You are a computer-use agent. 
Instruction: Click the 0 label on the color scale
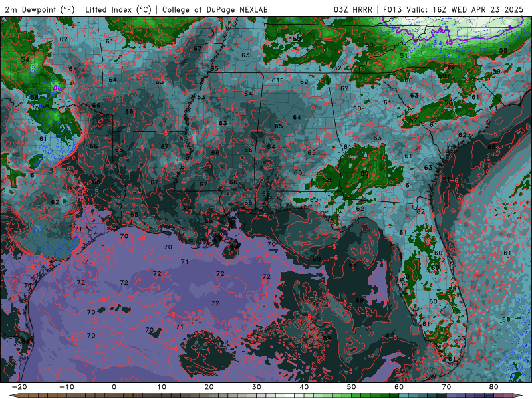114,387
